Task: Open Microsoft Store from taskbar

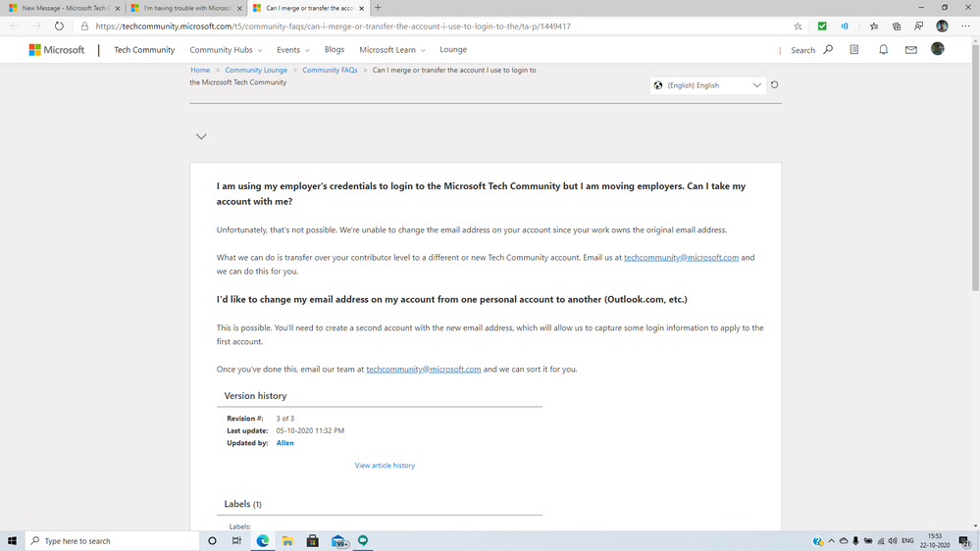Action: pyautogui.click(x=313, y=541)
